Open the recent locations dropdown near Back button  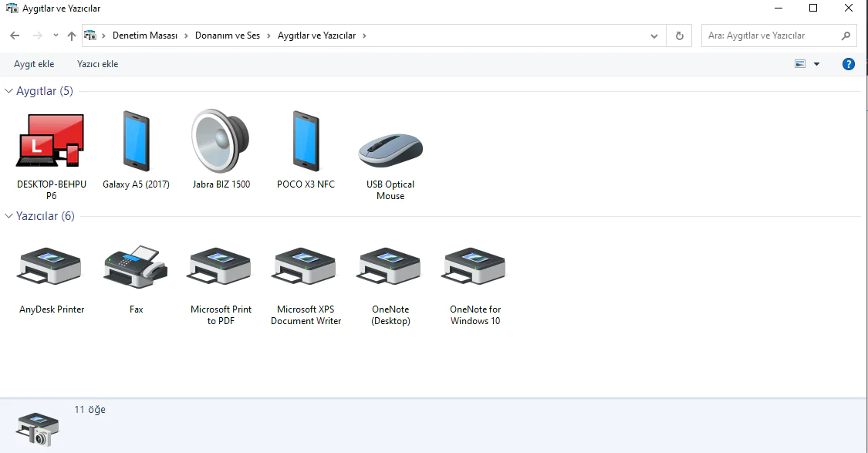coord(54,35)
